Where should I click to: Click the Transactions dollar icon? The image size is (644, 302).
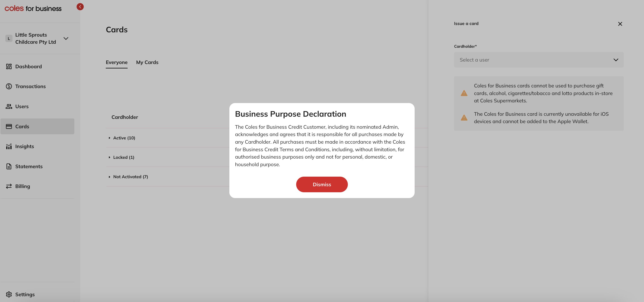coord(9,86)
